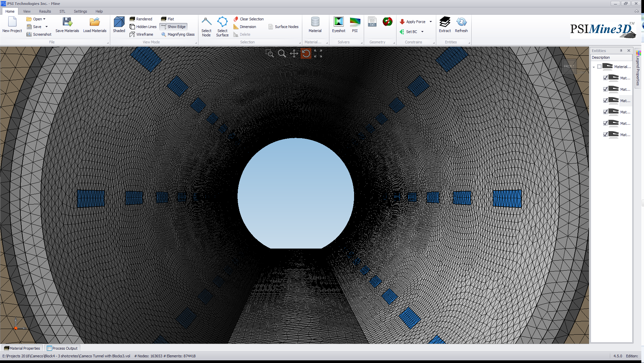
Task: Uncheck the first Mat... entity checkbox
Action: pos(606,78)
